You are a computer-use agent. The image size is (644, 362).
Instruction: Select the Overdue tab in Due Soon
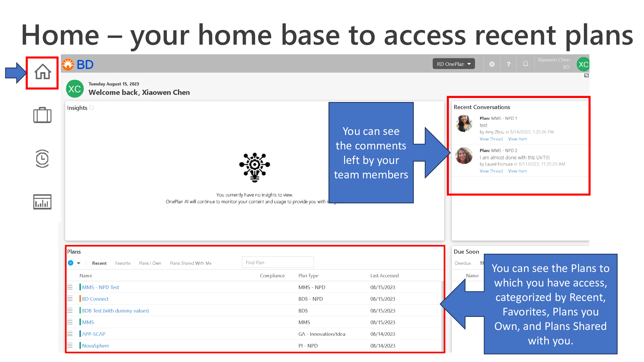tap(462, 263)
